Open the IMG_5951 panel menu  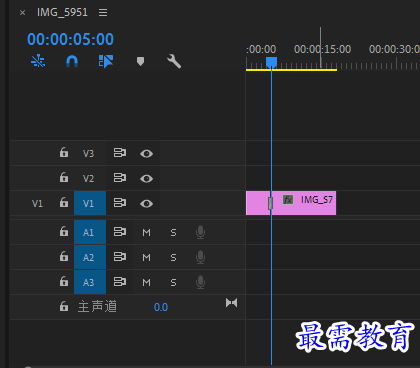point(103,13)
